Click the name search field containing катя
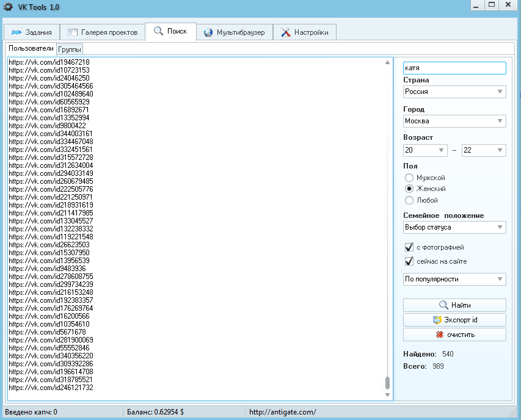 [454, 68]
